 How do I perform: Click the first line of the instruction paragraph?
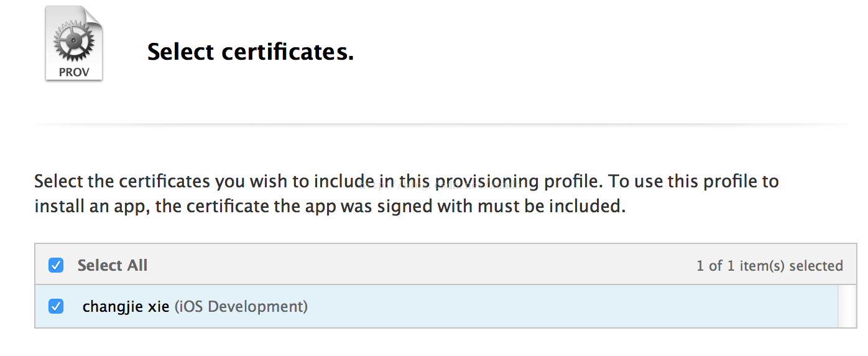(x=407, y=182)
